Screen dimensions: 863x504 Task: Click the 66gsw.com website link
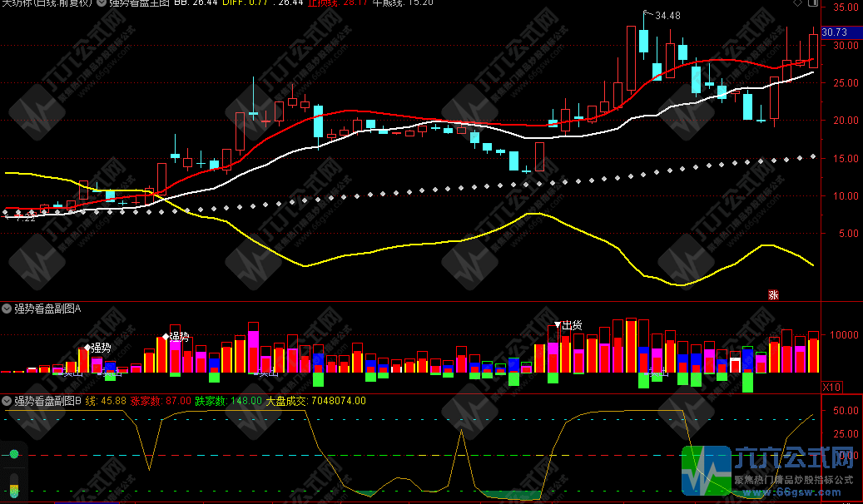tap(797, 491)
